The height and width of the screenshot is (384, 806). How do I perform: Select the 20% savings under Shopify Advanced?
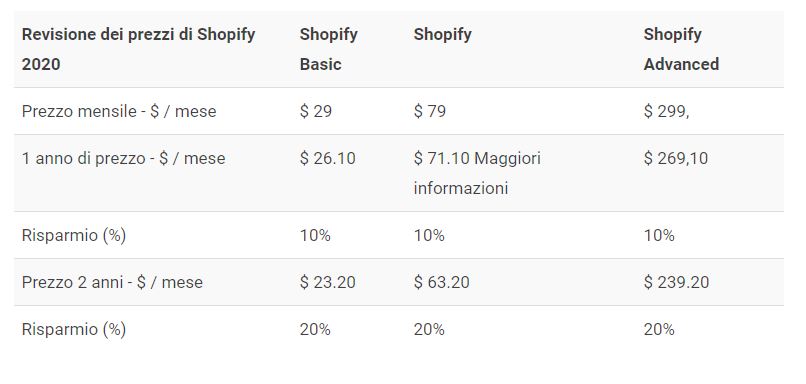(659, 329)
